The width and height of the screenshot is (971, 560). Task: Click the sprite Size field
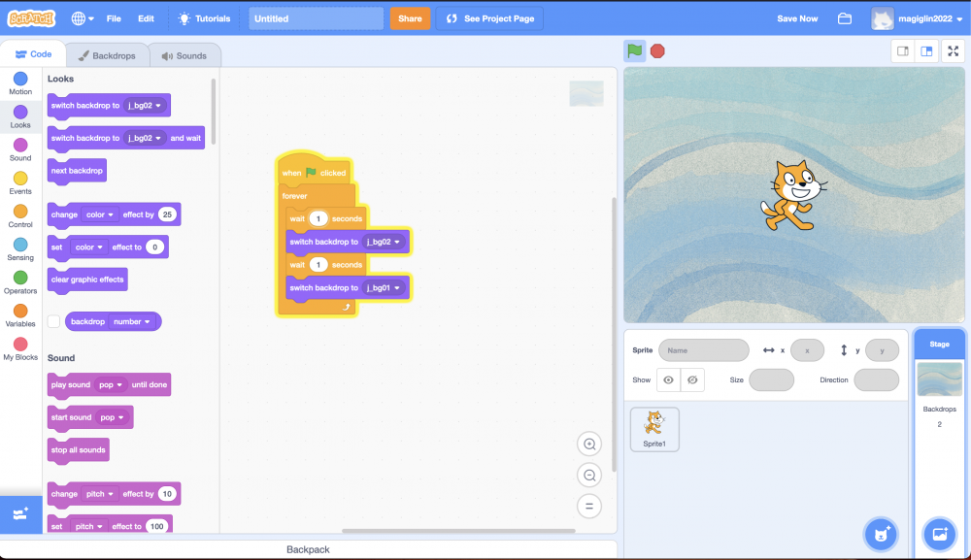click(x=771, y=379)
